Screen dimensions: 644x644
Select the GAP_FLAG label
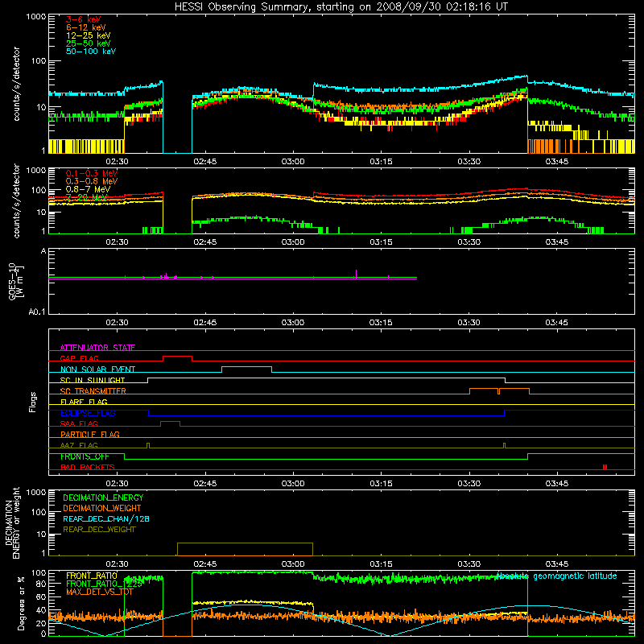(x=79, y=358)
